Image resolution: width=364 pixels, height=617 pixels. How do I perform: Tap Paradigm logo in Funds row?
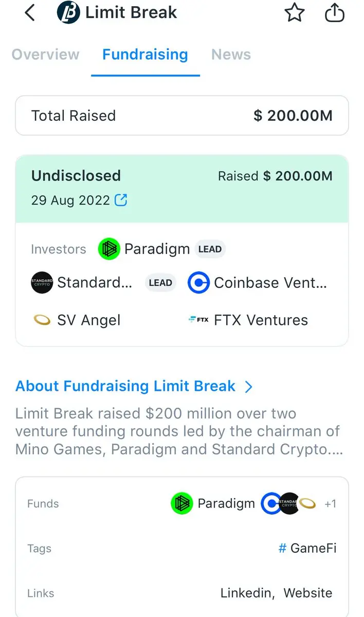pos(181,503)
